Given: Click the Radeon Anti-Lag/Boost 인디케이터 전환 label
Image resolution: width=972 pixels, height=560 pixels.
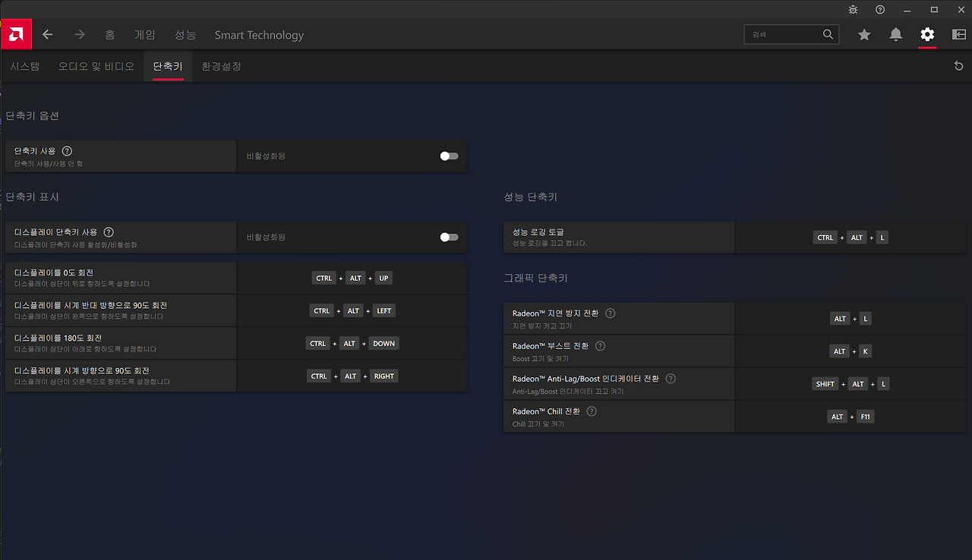Looking at the screenshot, I should point(585,379).
